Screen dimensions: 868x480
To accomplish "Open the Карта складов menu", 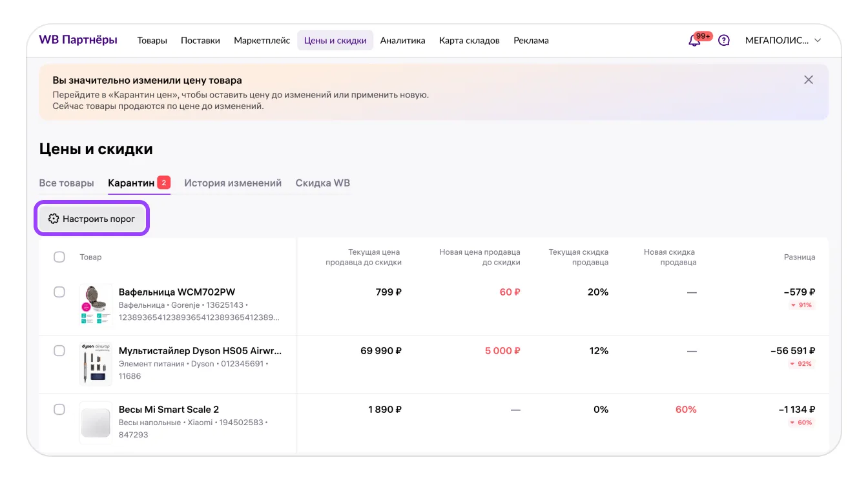I will point(470,40).
